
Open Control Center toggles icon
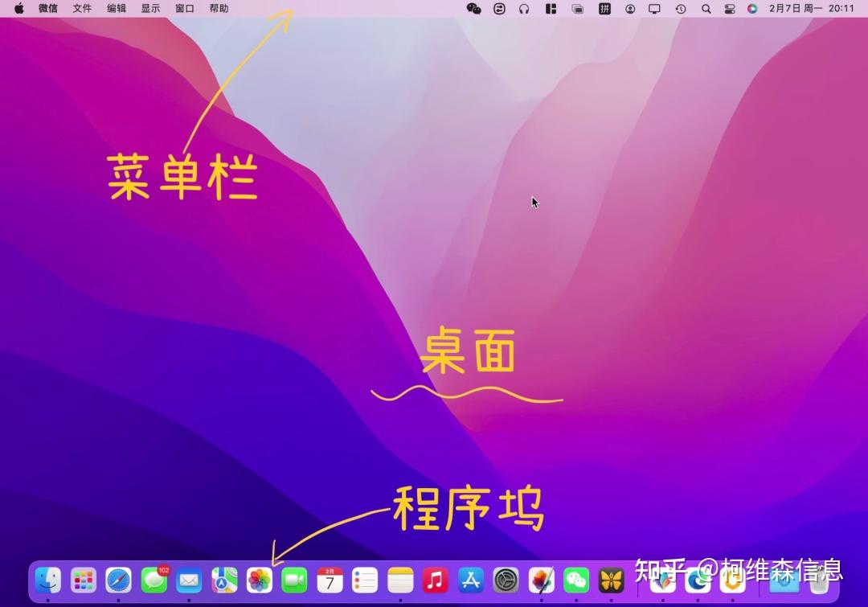point(730,9)
